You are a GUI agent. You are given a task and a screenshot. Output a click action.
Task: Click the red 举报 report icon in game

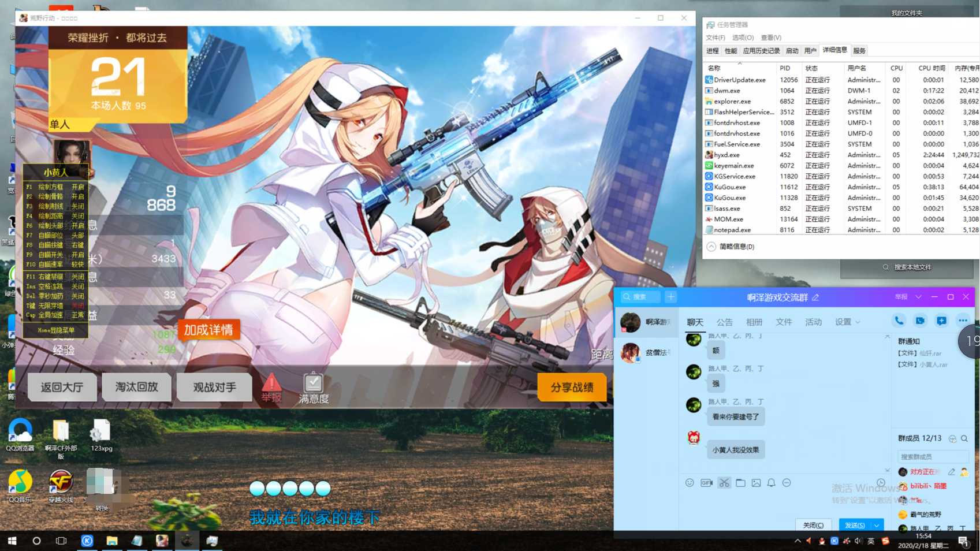271,388
